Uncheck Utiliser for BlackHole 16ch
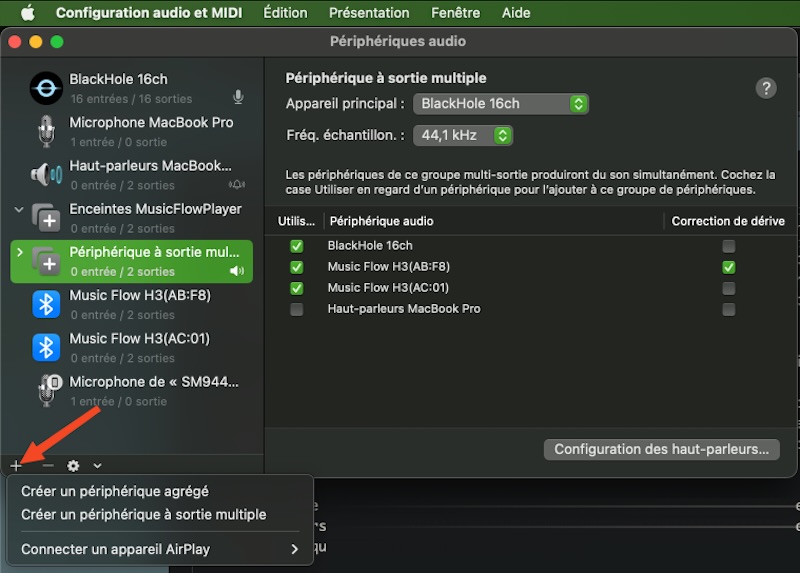The width and height of the screenshot is (800, 573). coord(296,246)
